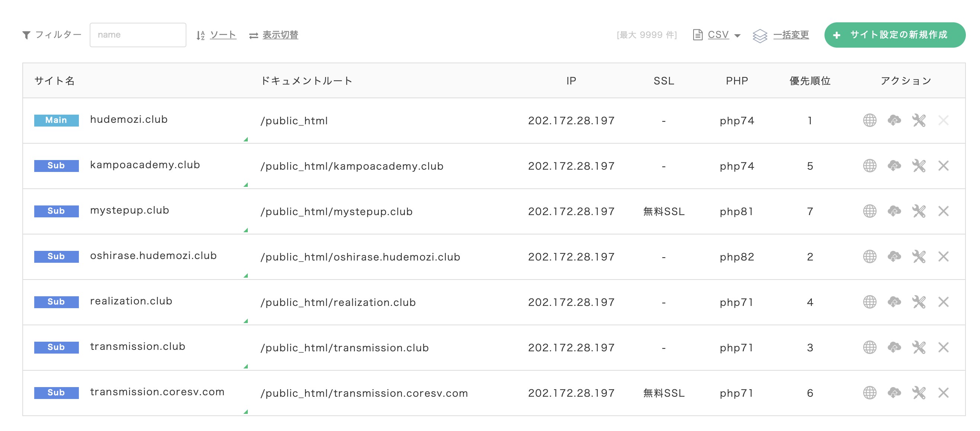Viewport: 980px width, 431px height.
Task: Delete realization.club with X icon
Action: point(944,302)
